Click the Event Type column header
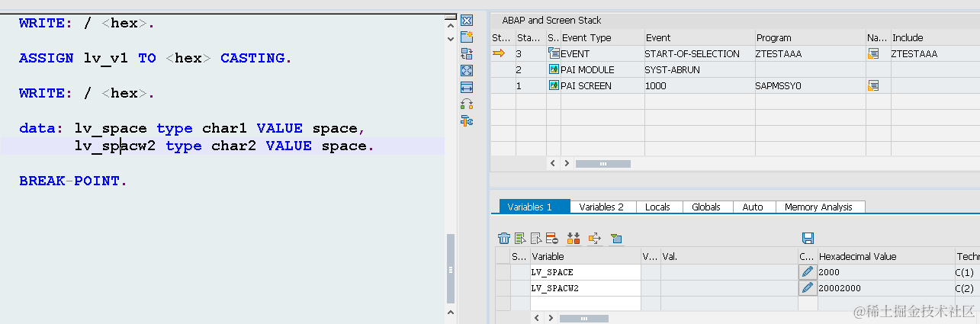980x324 pixels. coord(595,37)
